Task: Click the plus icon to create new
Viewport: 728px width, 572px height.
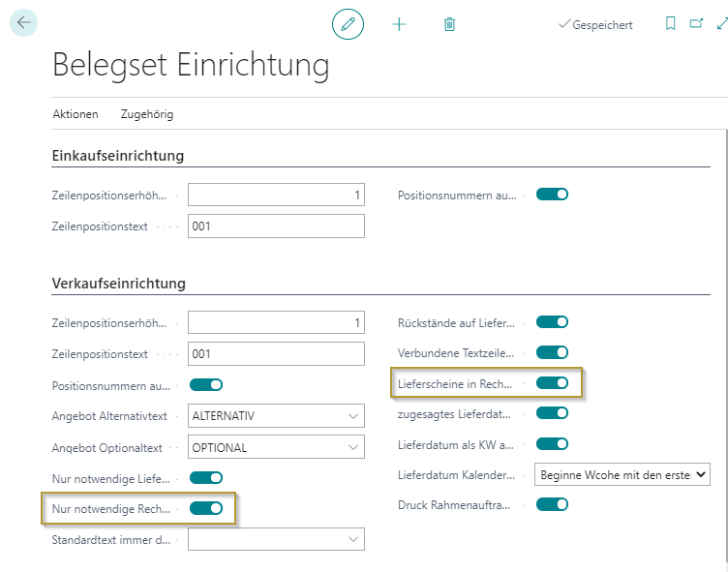Action: 399,24
